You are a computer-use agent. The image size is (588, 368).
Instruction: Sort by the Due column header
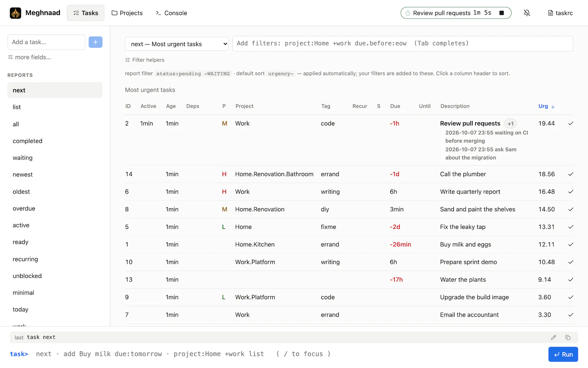[x=395, y=106]
